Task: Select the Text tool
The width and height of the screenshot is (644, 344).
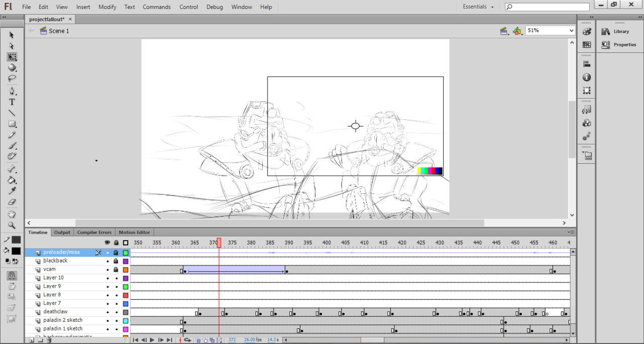Action: click(x=12, y=102)
